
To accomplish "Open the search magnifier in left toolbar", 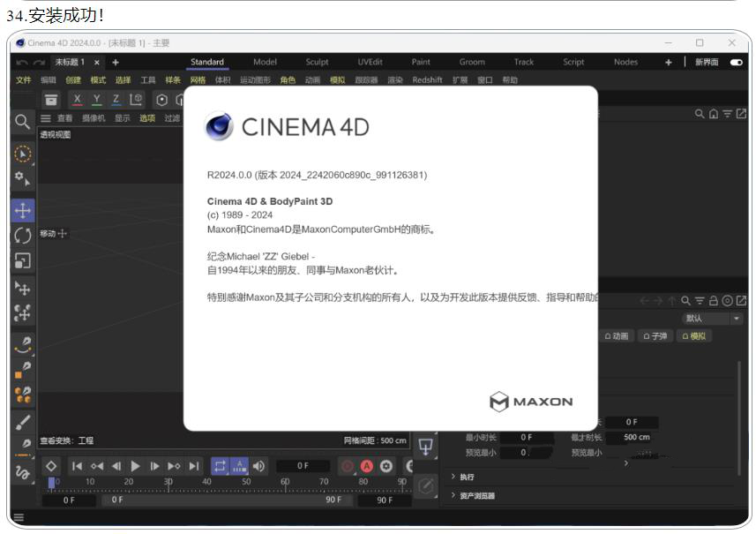I will (x=22, y=121).
